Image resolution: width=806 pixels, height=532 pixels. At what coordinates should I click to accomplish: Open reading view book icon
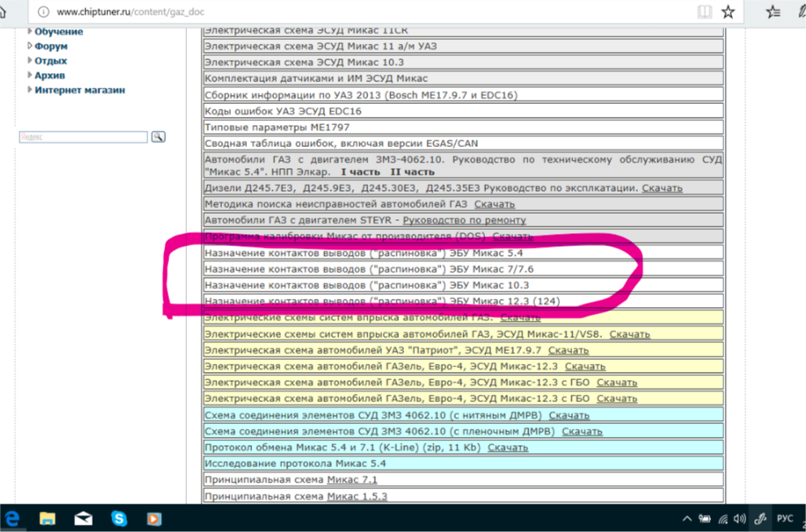(x=704, y=11)
